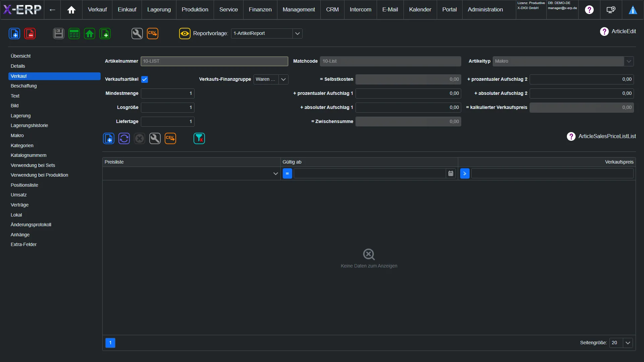The image size is (644, 362).
Task: Expand the Reportvorlage dropdown
Action: [298, 34]
